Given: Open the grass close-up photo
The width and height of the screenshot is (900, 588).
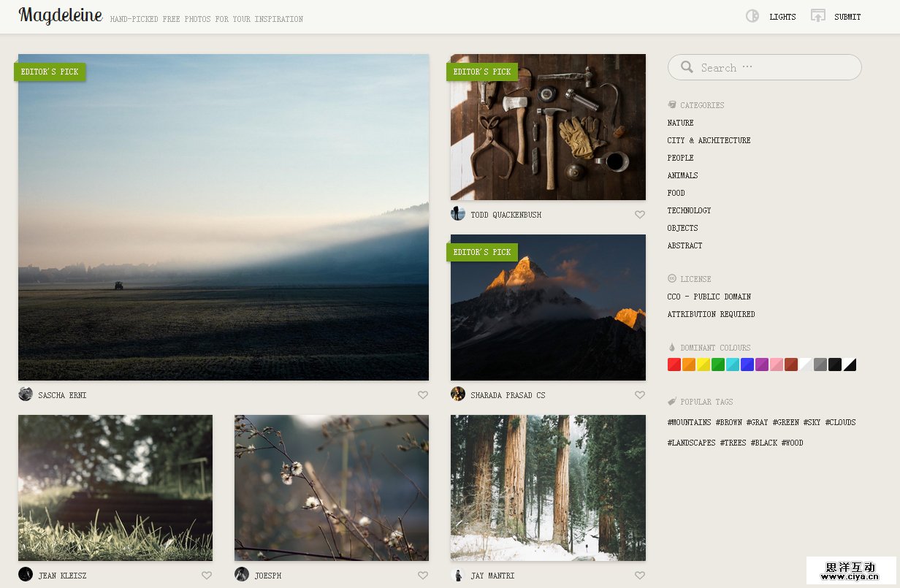Looking at the screenshot, I should [x=115, y=488].
